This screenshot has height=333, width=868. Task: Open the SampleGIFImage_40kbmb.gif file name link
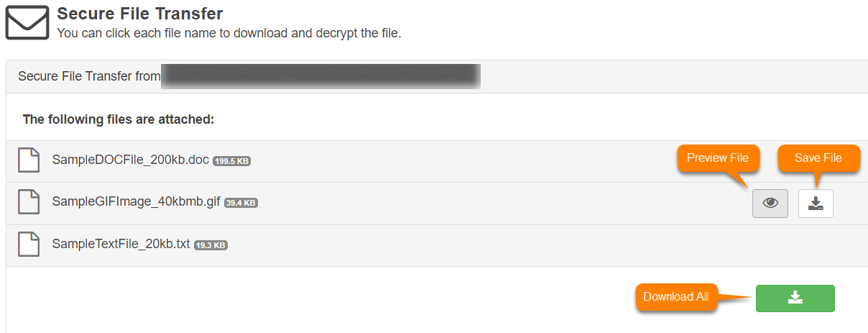pyautogui.click(x=137, y=202)
